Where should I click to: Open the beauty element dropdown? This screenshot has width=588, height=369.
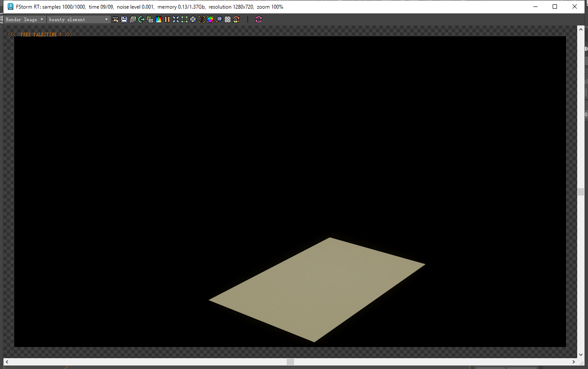[x=78, y=19]
